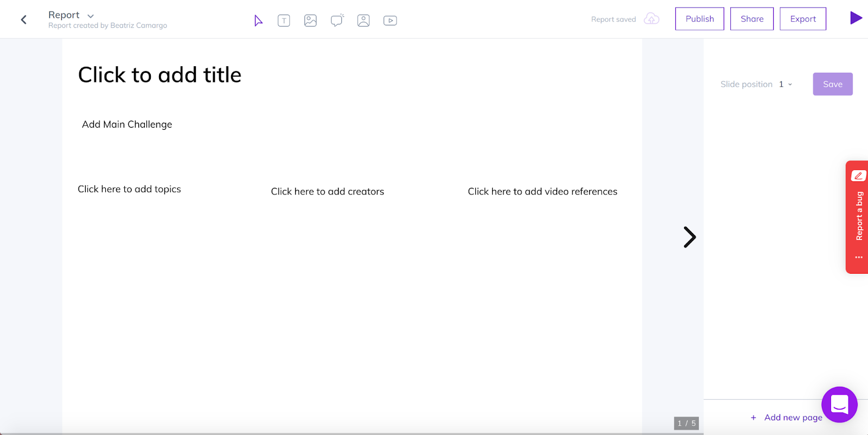
Task: Click the Report a bug tab
Action: coord(858,217)
